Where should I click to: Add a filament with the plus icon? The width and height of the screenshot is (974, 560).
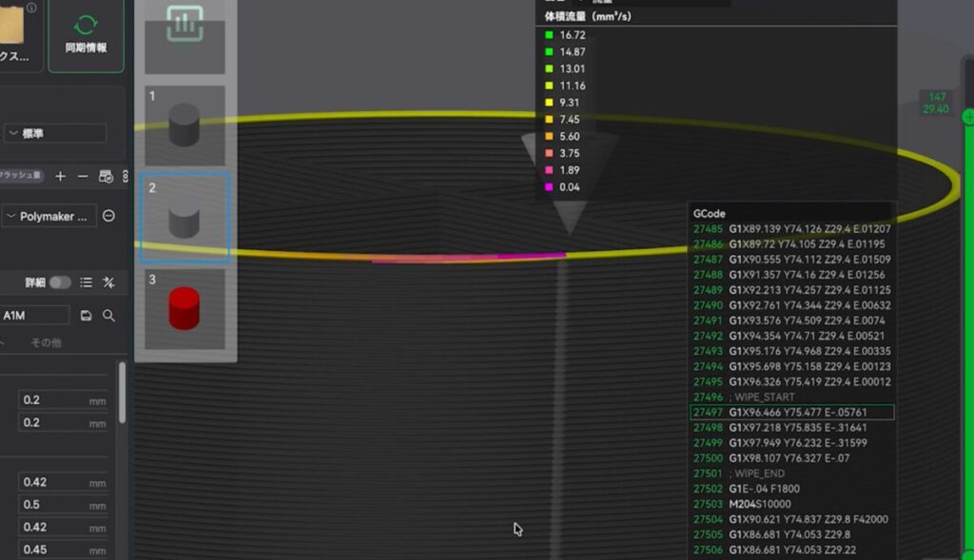click(x=61, y=176)
